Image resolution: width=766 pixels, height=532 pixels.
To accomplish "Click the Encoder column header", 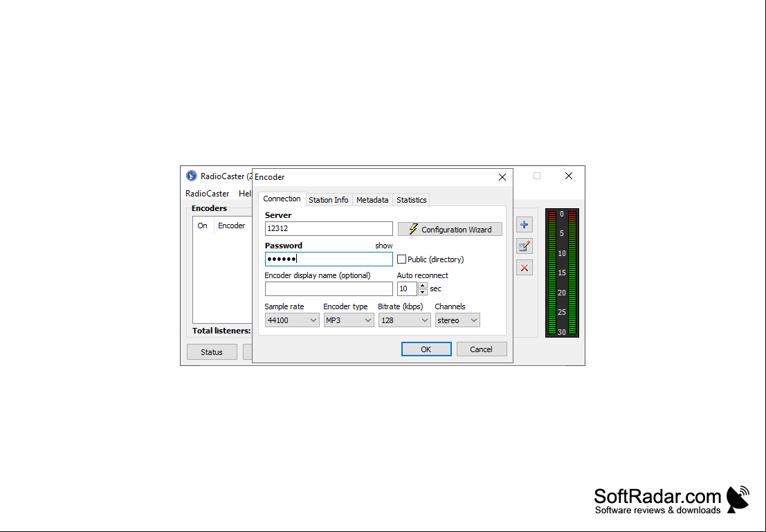I will [x=232, y=226].
